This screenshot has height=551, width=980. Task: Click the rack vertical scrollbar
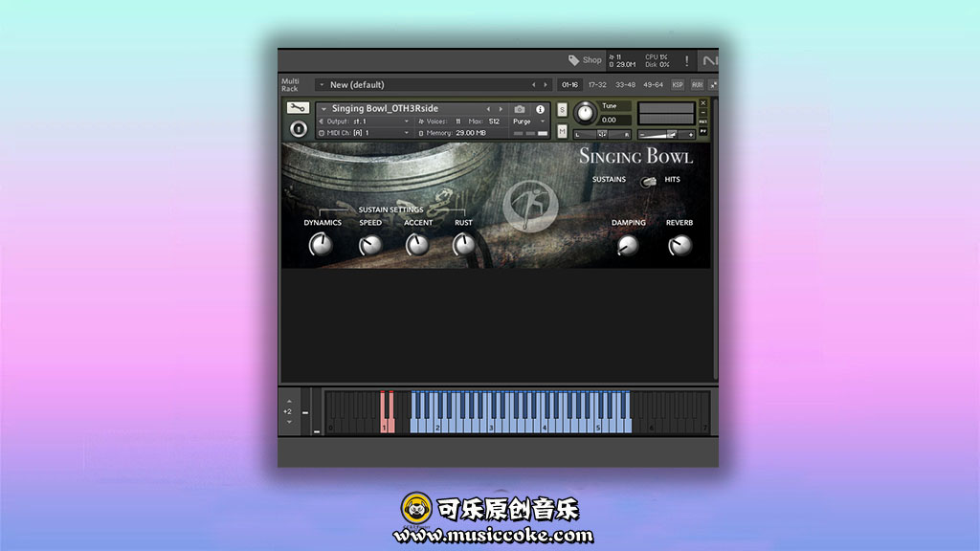coord(716,237)
